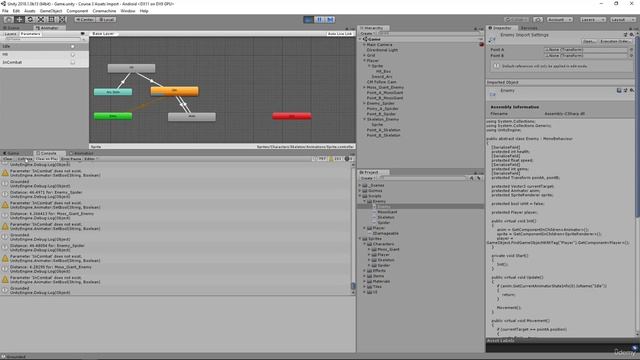
Task: Expand Main Camera in Hierarchy
Action: point(364,44)
